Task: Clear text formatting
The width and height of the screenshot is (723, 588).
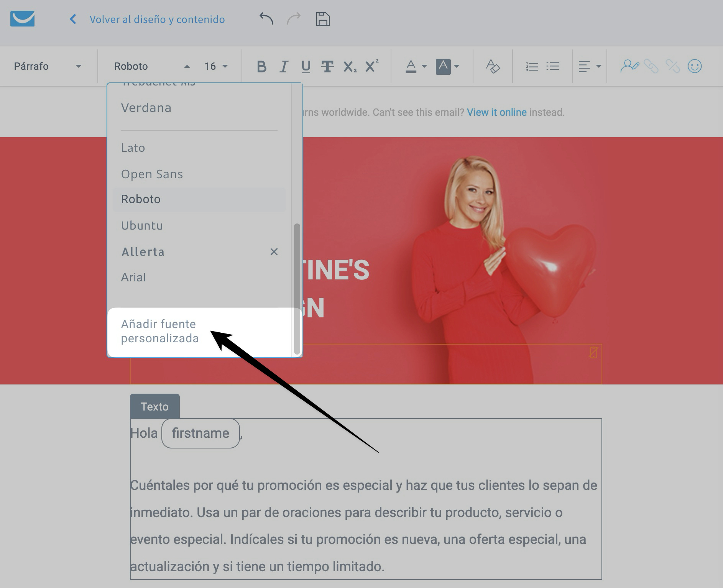Action: [492, 66]
